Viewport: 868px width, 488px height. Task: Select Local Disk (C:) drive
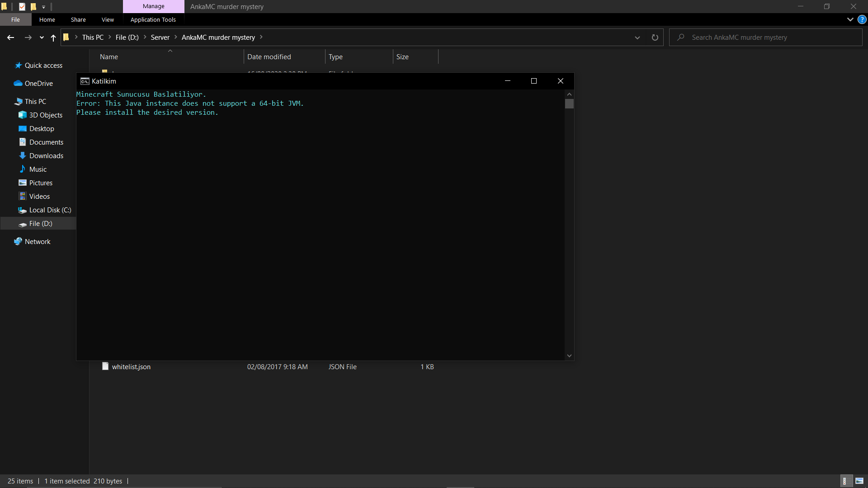50,210
